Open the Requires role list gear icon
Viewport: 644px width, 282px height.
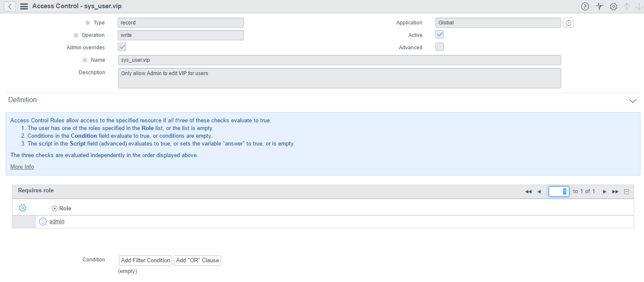coord(23,208)
